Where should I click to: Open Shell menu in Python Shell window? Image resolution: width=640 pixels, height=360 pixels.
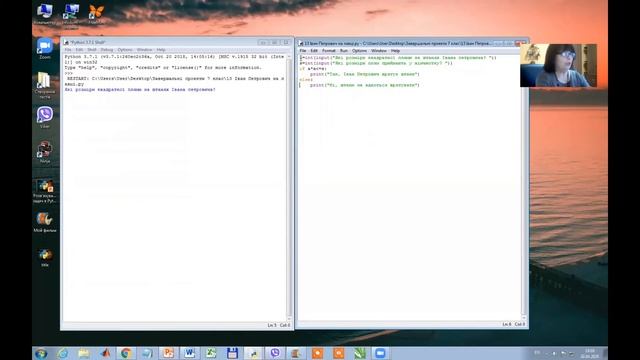(x=92, y=50)
